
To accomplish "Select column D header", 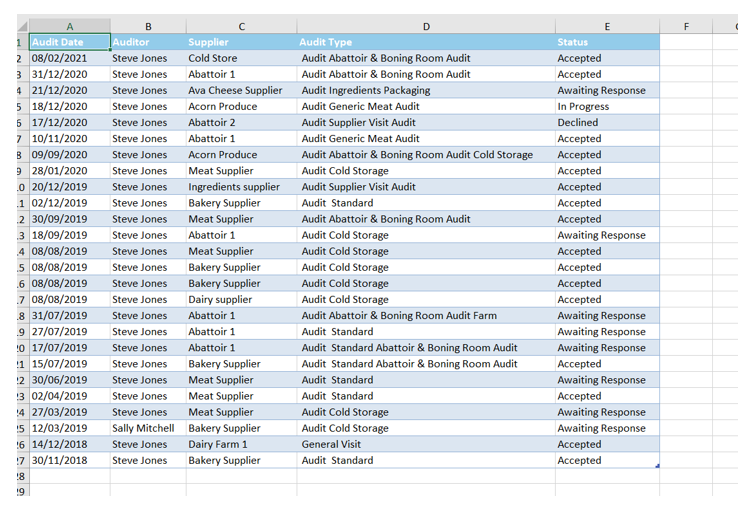I will pos(426,26).
